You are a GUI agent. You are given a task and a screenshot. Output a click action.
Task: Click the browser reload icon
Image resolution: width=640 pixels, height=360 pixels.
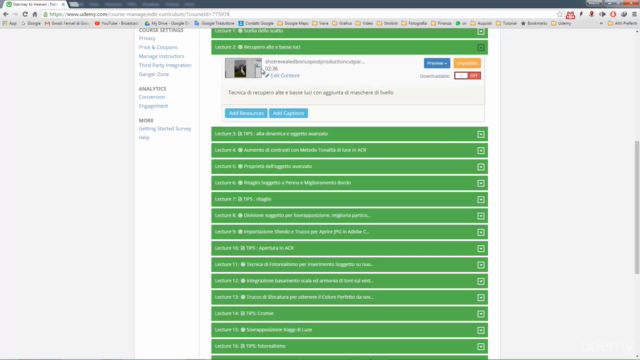click(25, 14)
